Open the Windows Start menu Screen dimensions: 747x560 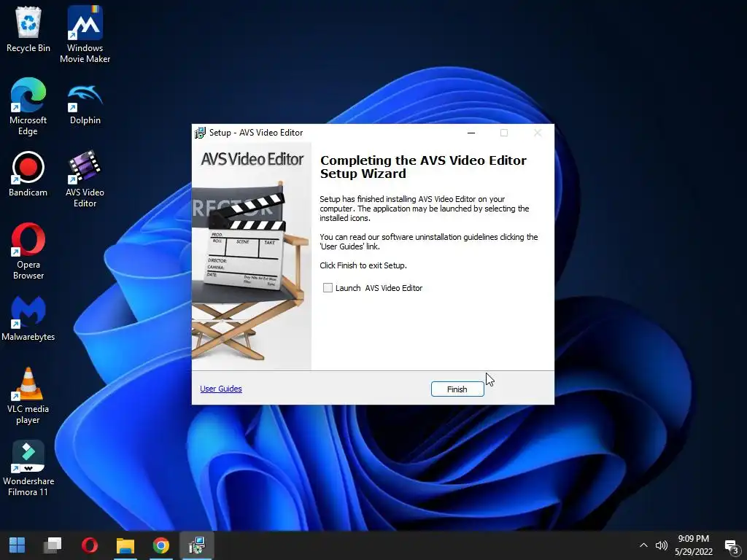click(18, 545)
